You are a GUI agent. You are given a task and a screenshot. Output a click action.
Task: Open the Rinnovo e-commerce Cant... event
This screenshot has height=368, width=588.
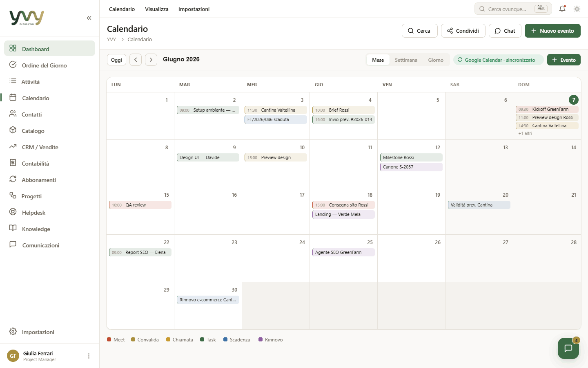tap(208, 300)
